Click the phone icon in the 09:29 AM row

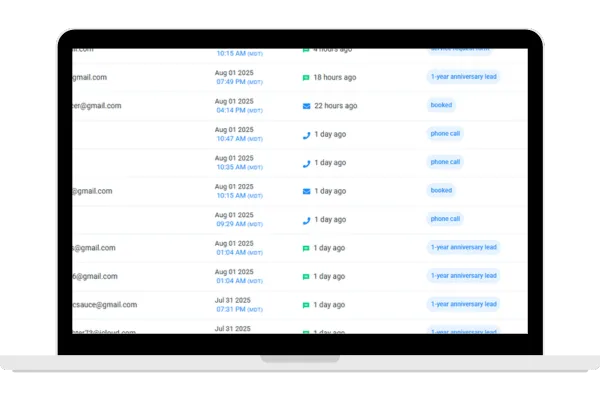coord(307,220)
